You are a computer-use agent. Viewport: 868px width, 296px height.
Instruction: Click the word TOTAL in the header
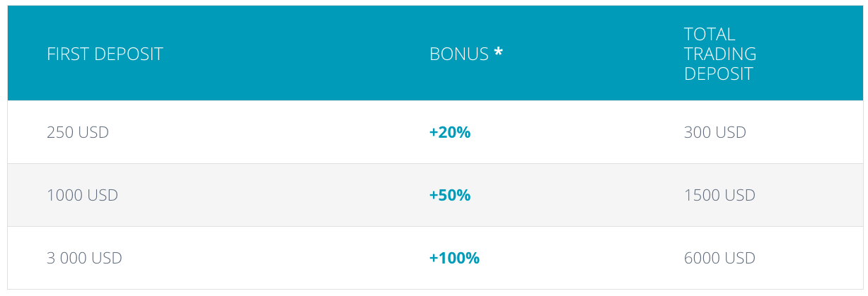coord(710,34)
